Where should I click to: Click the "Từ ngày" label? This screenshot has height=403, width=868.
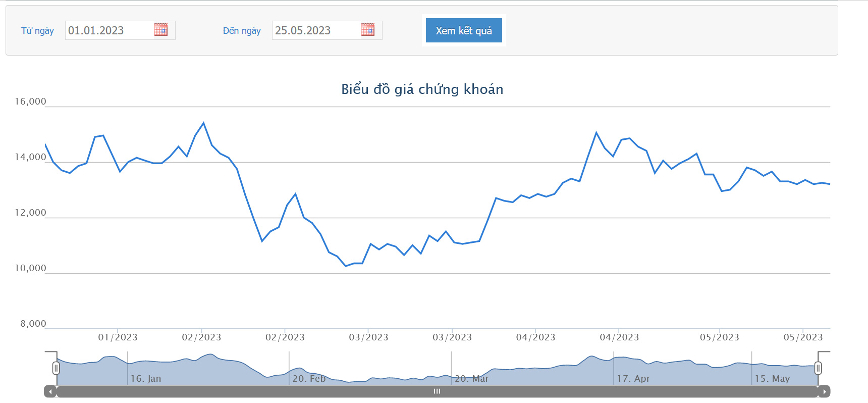37,31
